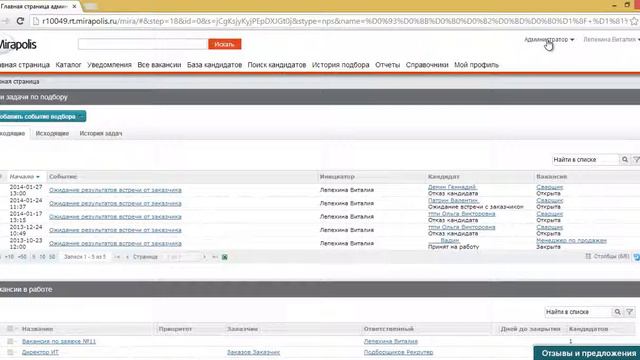Open the Менеджер по продажам vacancy link
Screen dimensions: 640x360
(x=571, y=240)
